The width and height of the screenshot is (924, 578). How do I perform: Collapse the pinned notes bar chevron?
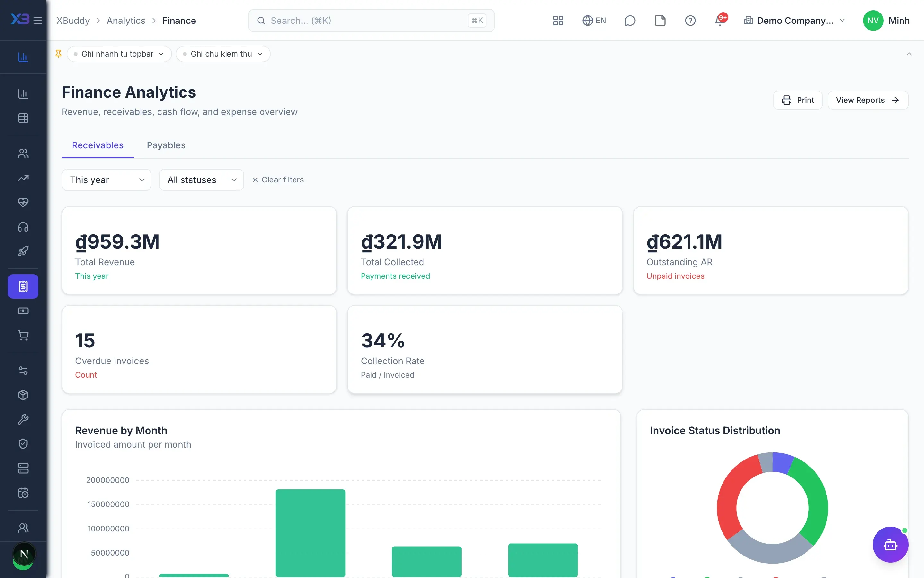click(x=909, y=54)
